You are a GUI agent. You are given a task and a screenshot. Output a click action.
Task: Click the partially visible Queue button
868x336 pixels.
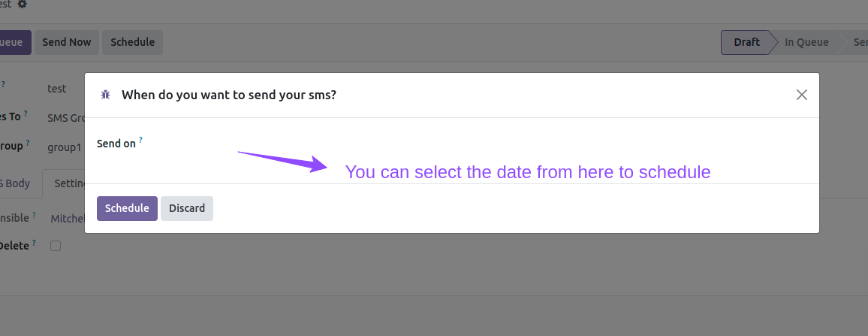(12, 42)
